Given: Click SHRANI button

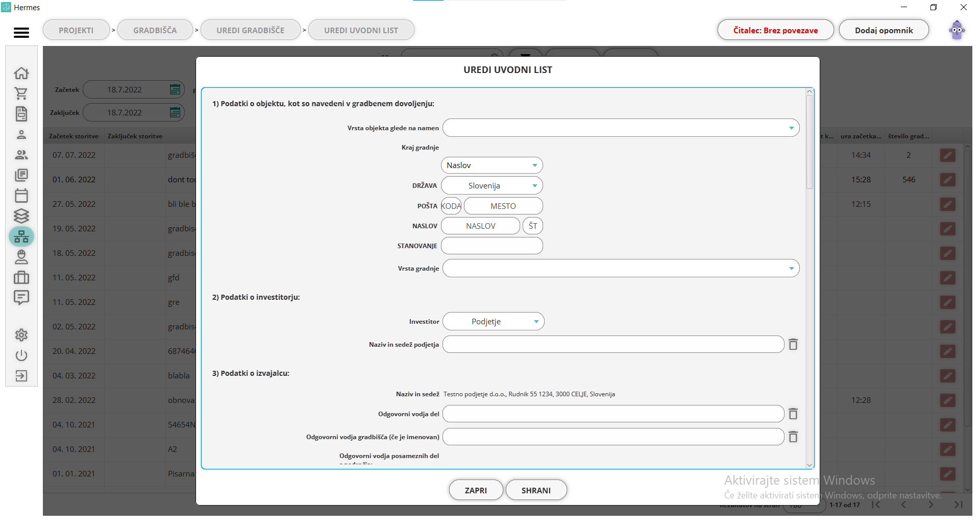Looking at the screenshot, I should tap(536, 490).
